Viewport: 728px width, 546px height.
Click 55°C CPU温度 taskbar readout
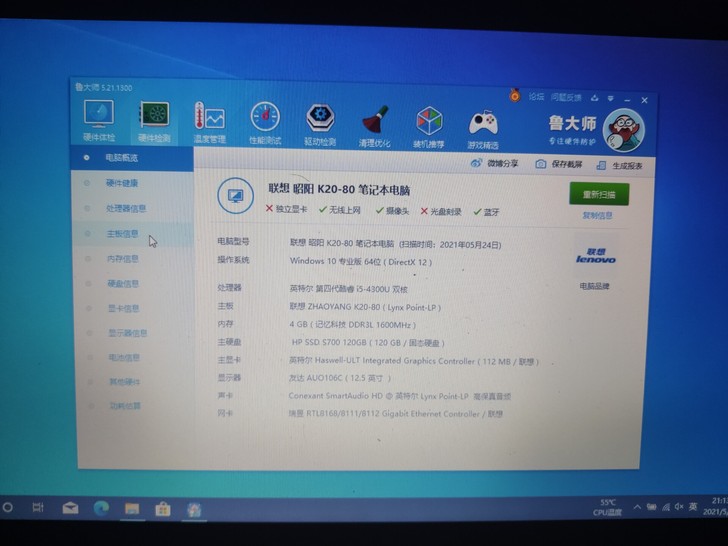607,507
